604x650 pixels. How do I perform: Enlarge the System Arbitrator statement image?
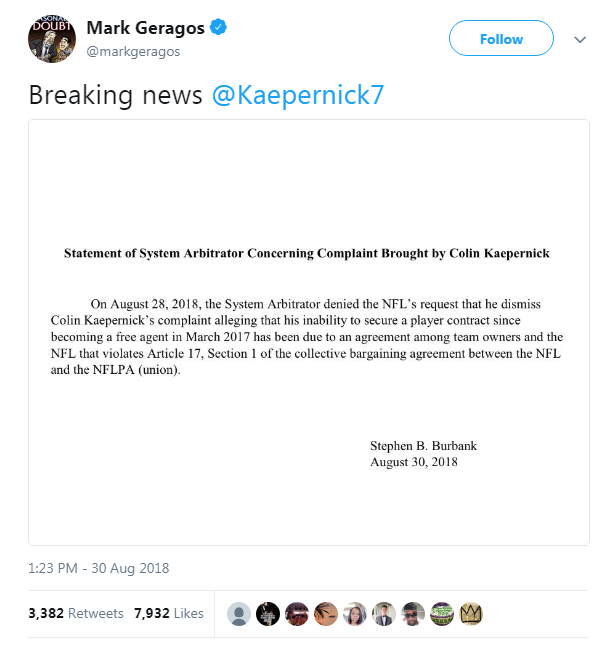[308, 332]
